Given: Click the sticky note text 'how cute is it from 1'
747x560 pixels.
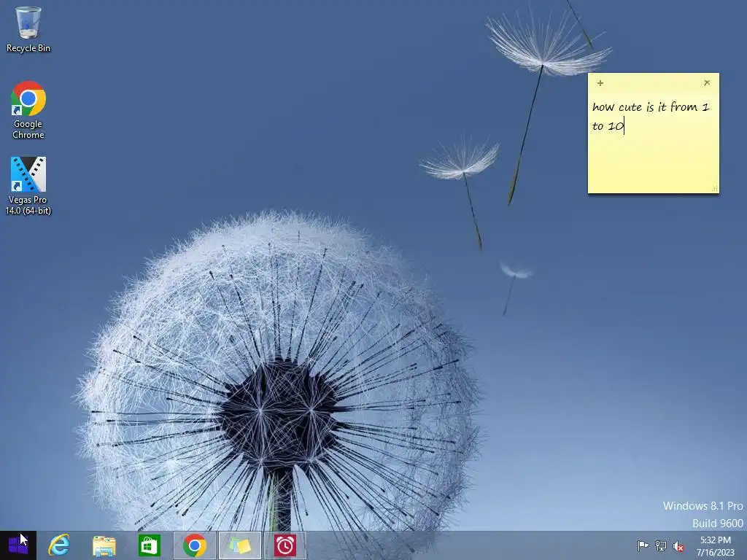Looking at the screenshot, I should click(x=651, y=106).
